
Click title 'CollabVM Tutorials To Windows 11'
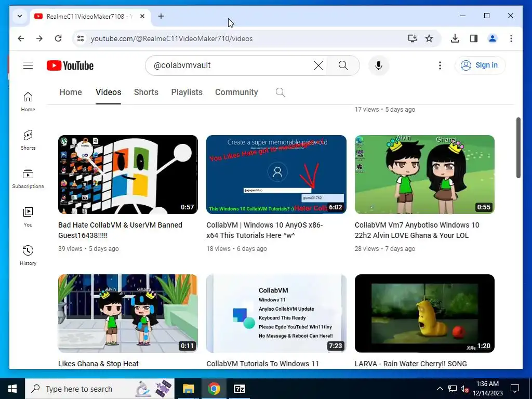point(262,364)
